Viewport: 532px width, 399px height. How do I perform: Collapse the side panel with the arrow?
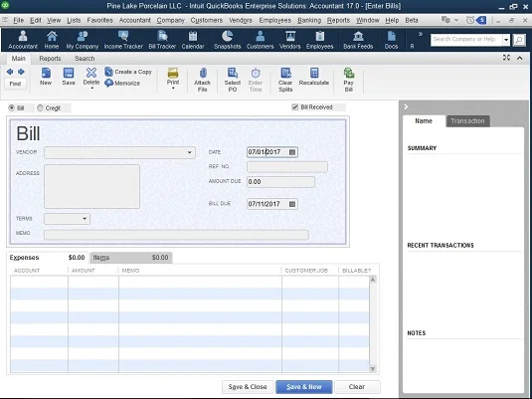pos(406,107)
